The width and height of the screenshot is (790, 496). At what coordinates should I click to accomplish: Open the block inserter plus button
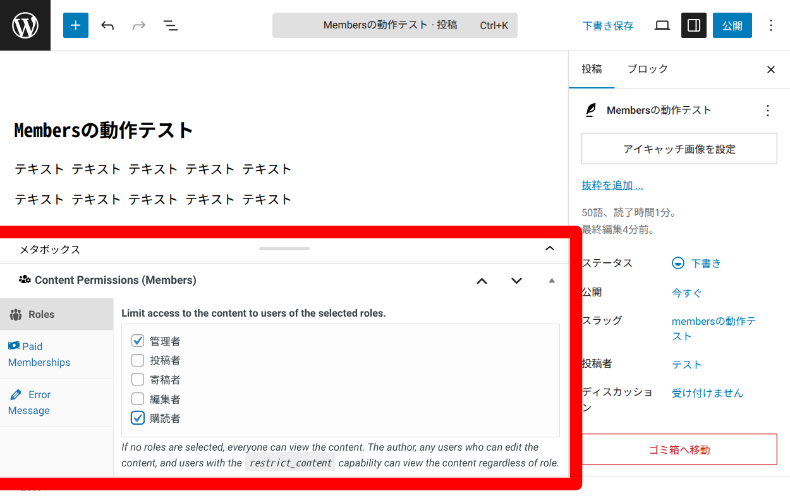pyautogui.click(x=76, y=25)
